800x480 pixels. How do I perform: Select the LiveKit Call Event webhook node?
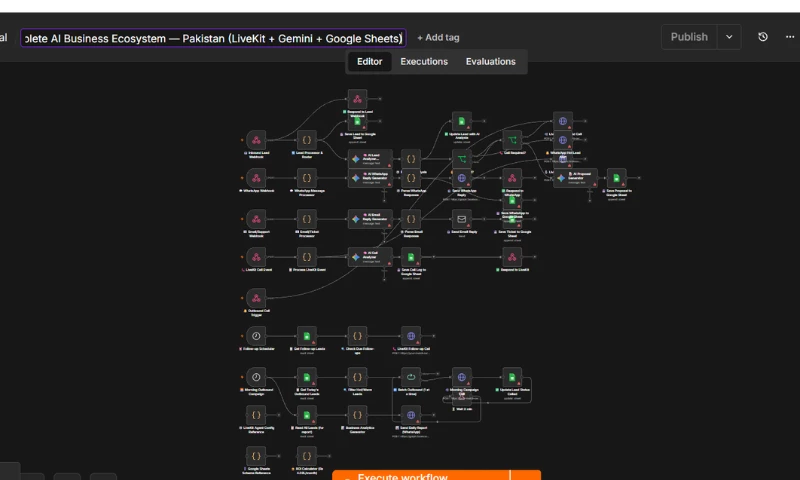256,257
